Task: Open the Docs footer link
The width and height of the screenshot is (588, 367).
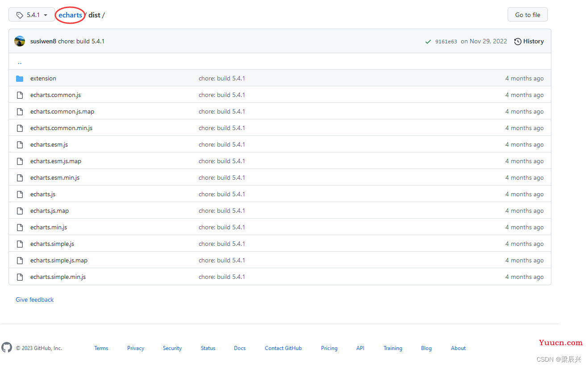Action: pos(240,348)
